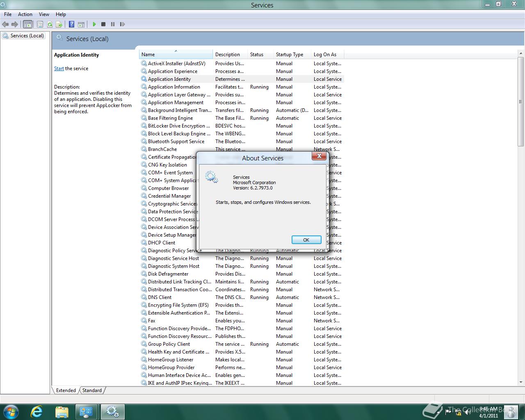This screenshot has width=525, height=420.
Task: Click the Restart Service toolbar icon
Action: [122, 24]
